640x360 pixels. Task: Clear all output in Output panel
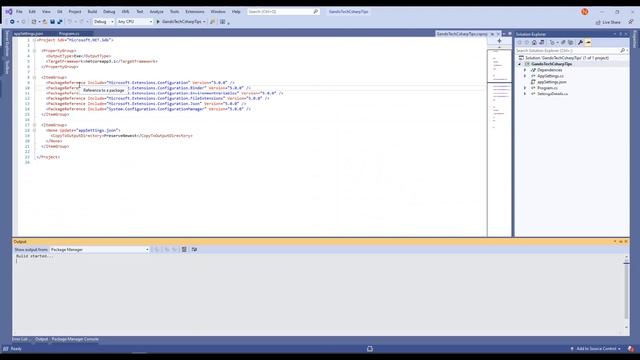point(184,249)
